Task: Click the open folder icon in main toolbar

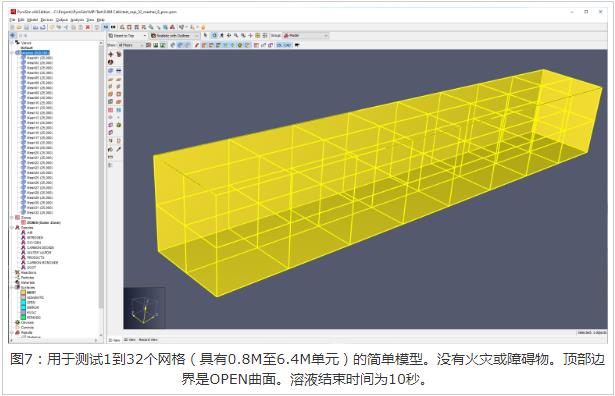Action: 19,27
